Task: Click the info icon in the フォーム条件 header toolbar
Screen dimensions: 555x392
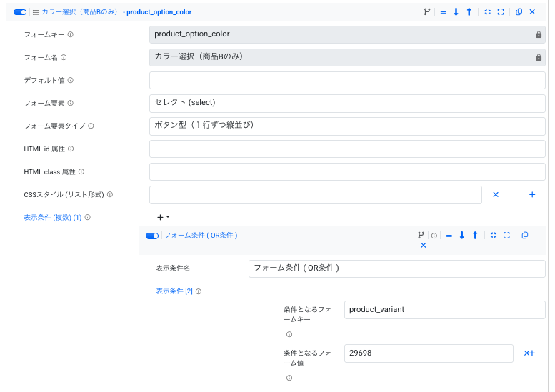Action: [x=434, y=236]
